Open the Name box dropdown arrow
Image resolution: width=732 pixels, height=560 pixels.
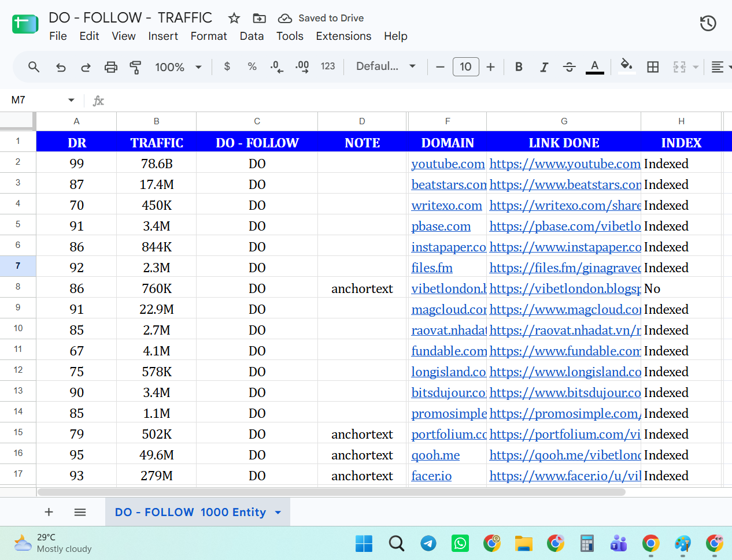(71, 100)
